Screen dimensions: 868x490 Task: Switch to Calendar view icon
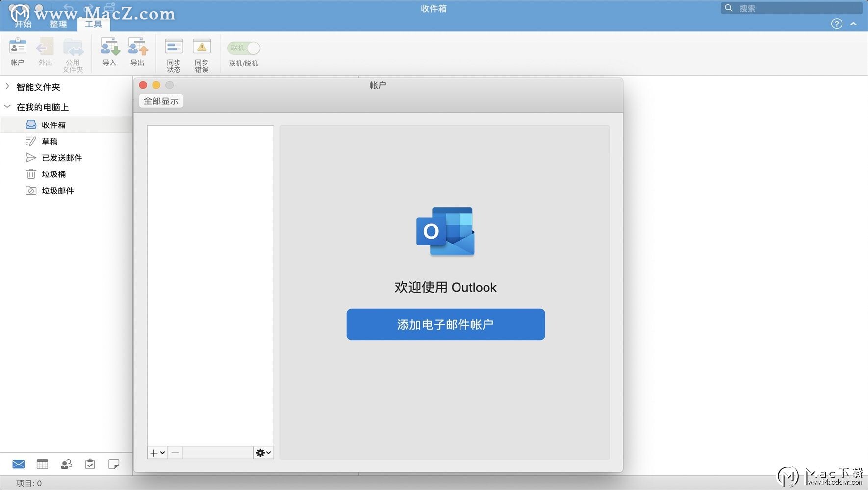point(43,464)
